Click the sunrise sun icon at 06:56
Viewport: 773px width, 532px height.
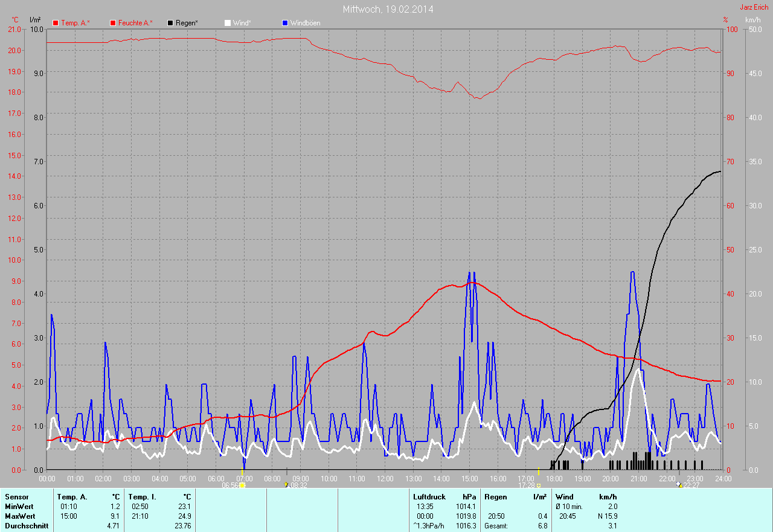click(x=242, y=485)
